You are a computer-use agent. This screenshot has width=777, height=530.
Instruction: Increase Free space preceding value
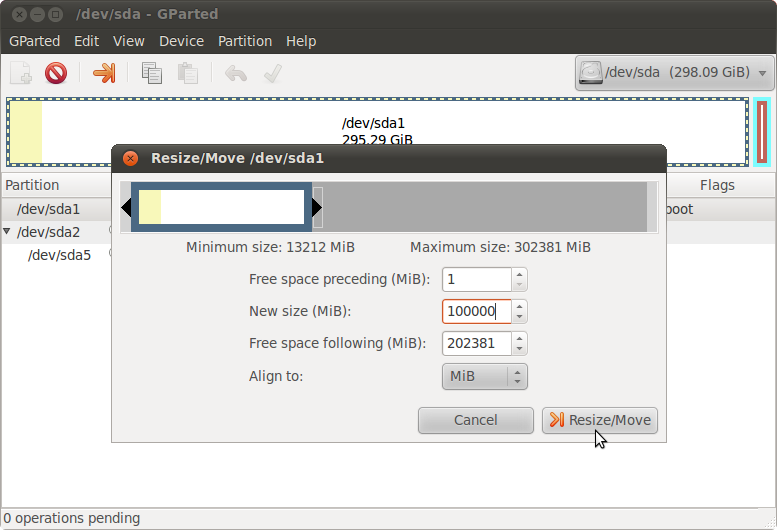519,274
